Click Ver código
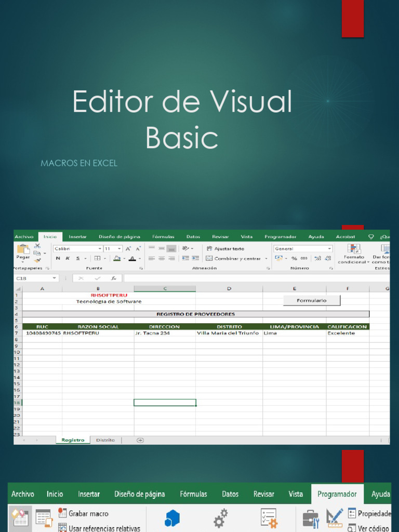 (368, 528)
